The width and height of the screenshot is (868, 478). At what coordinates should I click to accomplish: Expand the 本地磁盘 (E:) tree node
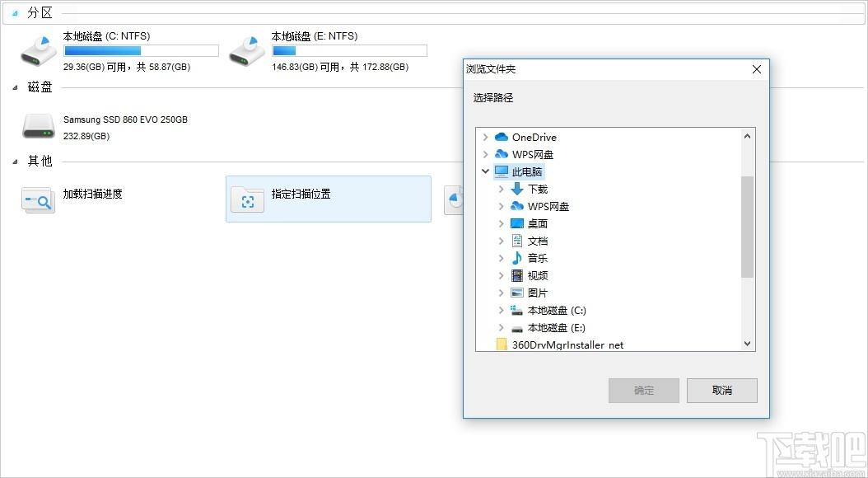coord(501,327)
